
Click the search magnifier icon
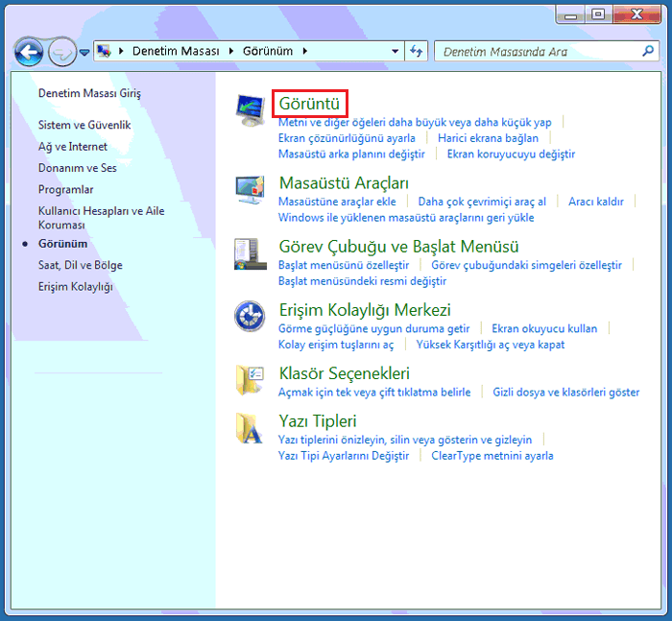(x=648, y=51)
